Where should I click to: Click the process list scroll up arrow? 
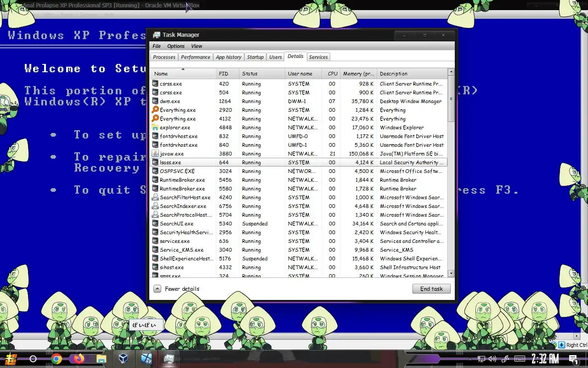click(451, 72)
